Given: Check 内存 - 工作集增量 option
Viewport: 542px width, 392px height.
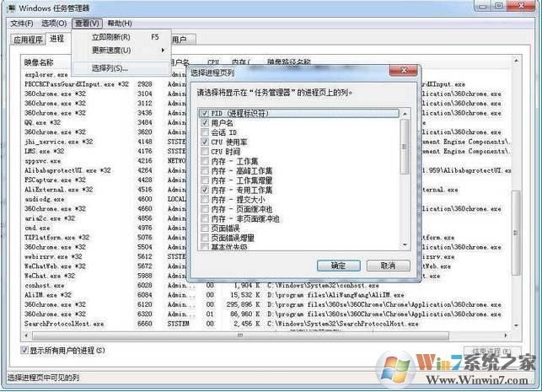Looking at the screenshot, I should coord(205,180).
